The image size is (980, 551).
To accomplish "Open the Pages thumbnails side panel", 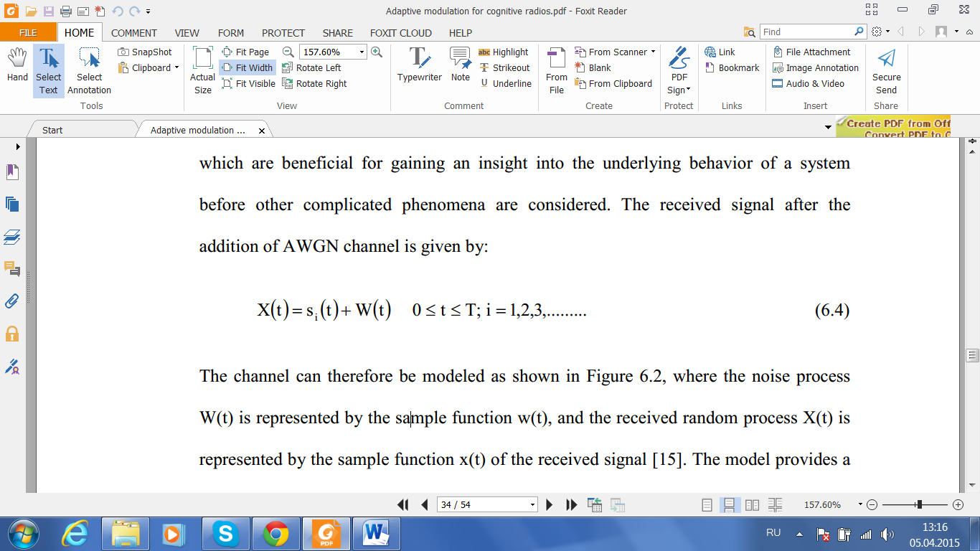I will pos(12,204).
